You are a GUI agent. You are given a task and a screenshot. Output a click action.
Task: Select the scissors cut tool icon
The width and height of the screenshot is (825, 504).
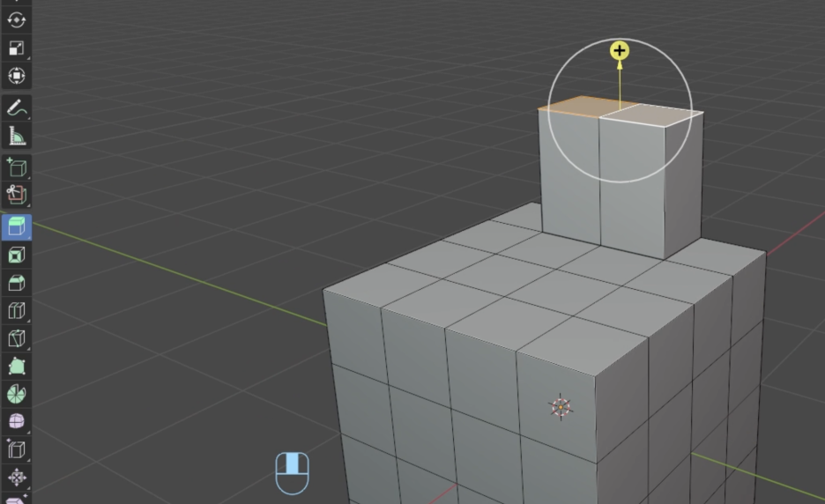coord(17,196)
